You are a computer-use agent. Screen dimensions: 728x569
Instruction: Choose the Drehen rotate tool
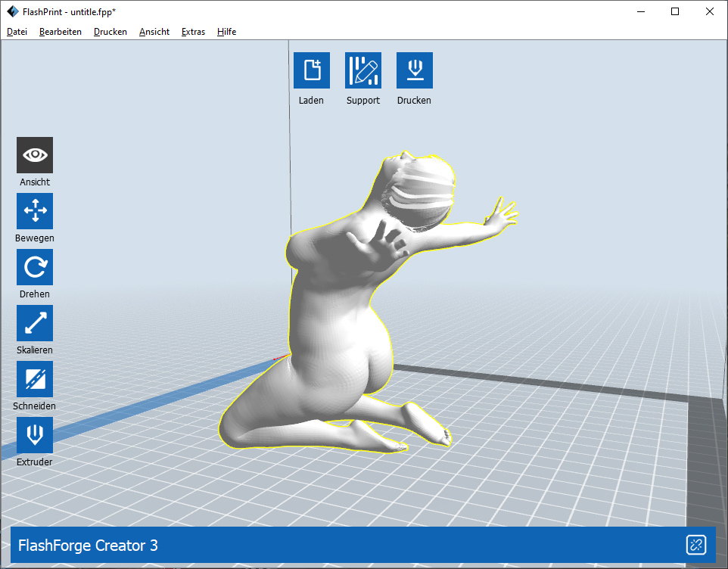[35, 267]
